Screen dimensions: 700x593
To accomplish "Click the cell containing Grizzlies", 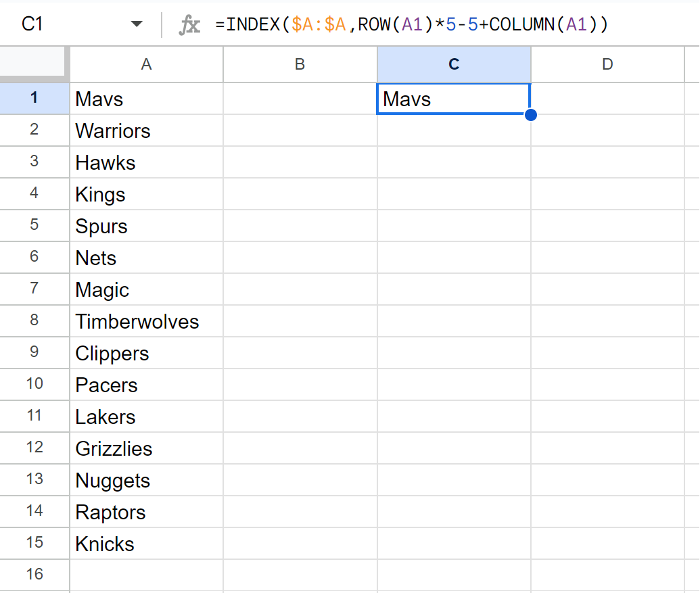I will pos(147,448).
